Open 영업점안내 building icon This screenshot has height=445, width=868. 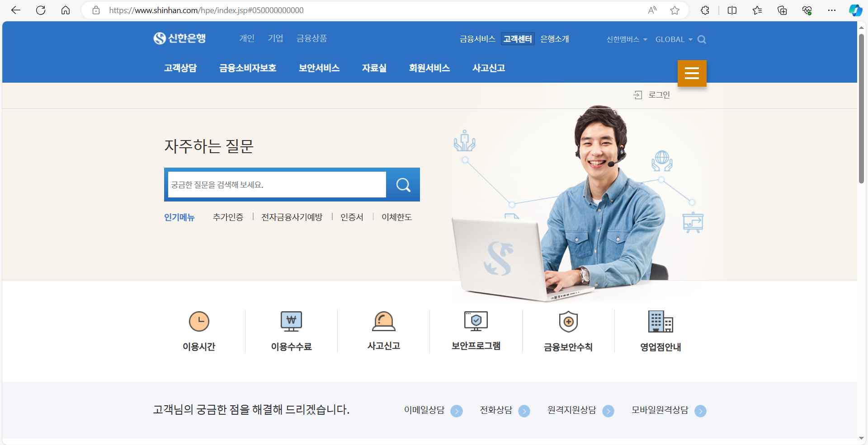pyautogui.click(x=660, y=322)
